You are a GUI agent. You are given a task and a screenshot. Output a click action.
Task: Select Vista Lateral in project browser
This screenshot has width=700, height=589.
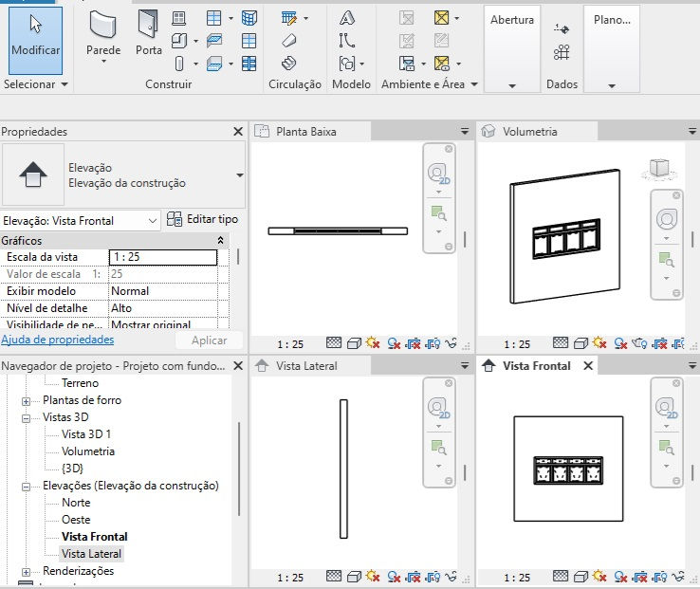[x=91, y=554]
